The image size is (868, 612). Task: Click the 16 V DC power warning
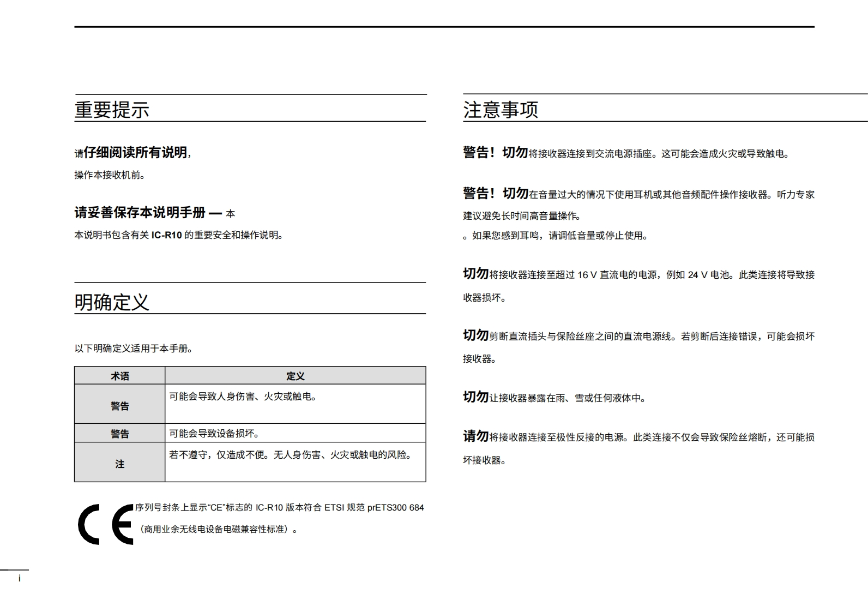point(638,274)
